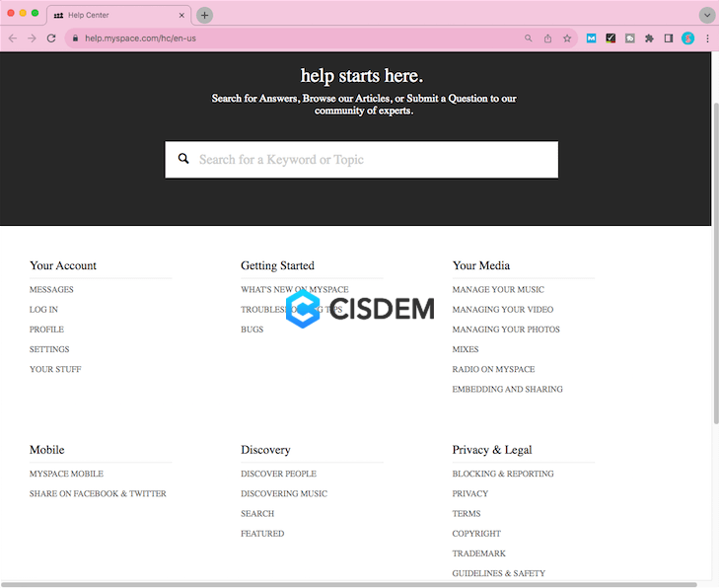Click the Discovery section heading
The width and height of the screenshot is (719, 588).
click(265, 450)
